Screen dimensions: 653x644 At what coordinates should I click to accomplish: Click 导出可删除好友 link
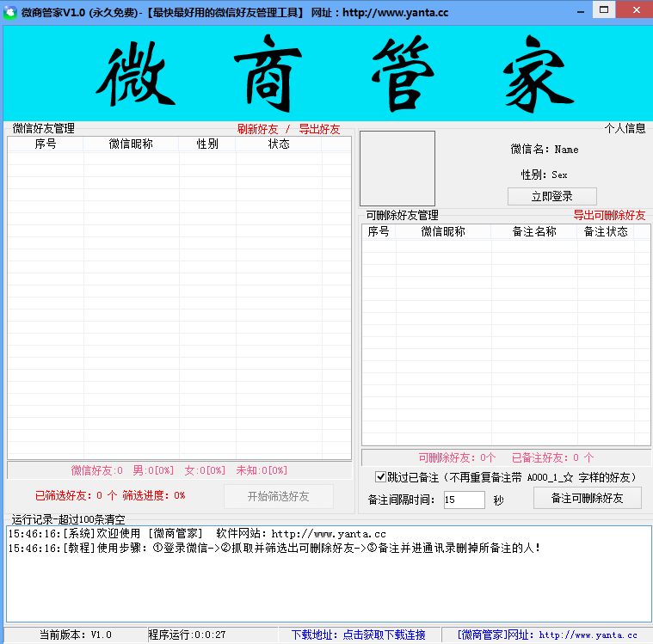609,215
